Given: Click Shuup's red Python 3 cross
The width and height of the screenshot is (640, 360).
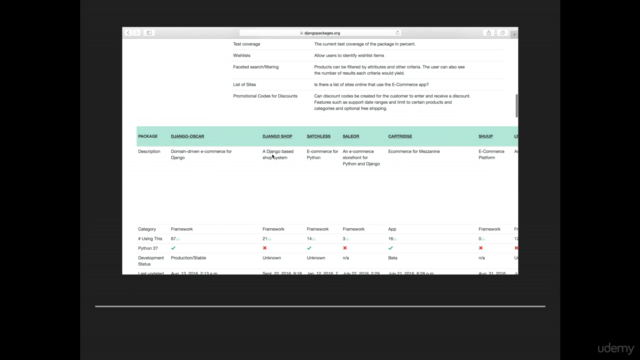Looking at the screenshot, I should (x=481, y=248).
